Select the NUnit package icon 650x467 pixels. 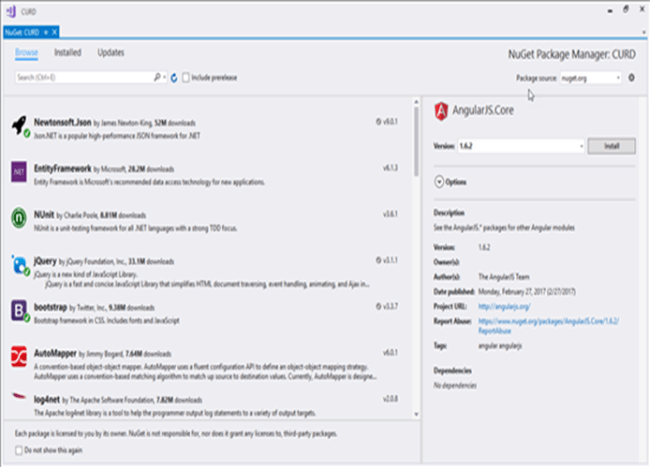[19, 218]
